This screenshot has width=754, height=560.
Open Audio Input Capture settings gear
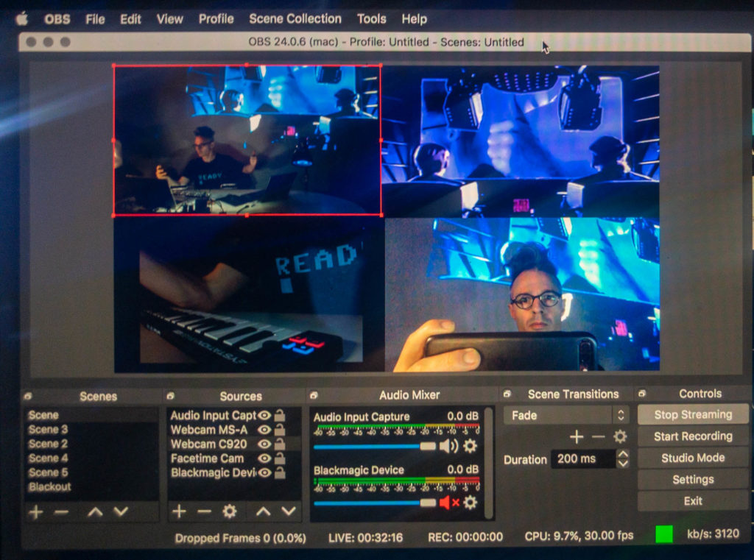point(471,447)
